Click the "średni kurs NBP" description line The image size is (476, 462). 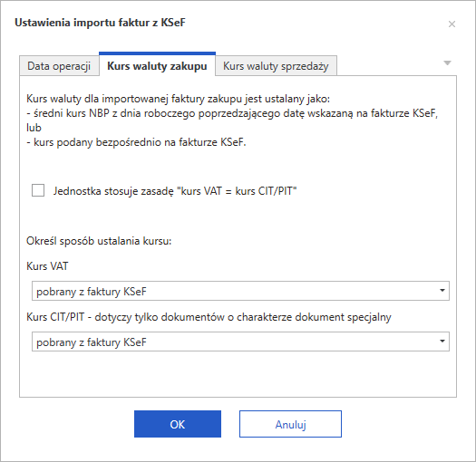tap(232, 113)
